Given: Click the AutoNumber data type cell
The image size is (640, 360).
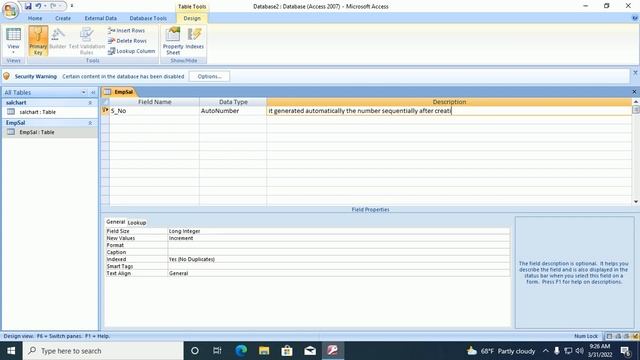Looking at the screenshot, I should pos(233,111).
